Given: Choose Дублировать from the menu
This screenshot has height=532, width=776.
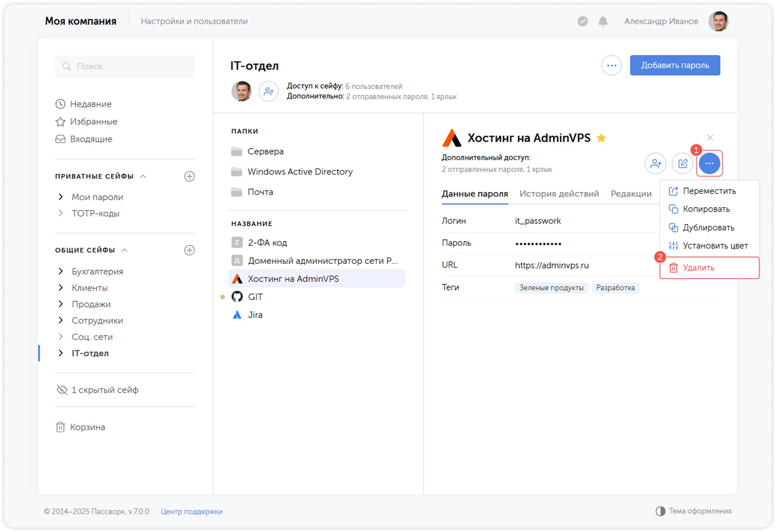Looking at the screenshot, I should tap(709, 228).
